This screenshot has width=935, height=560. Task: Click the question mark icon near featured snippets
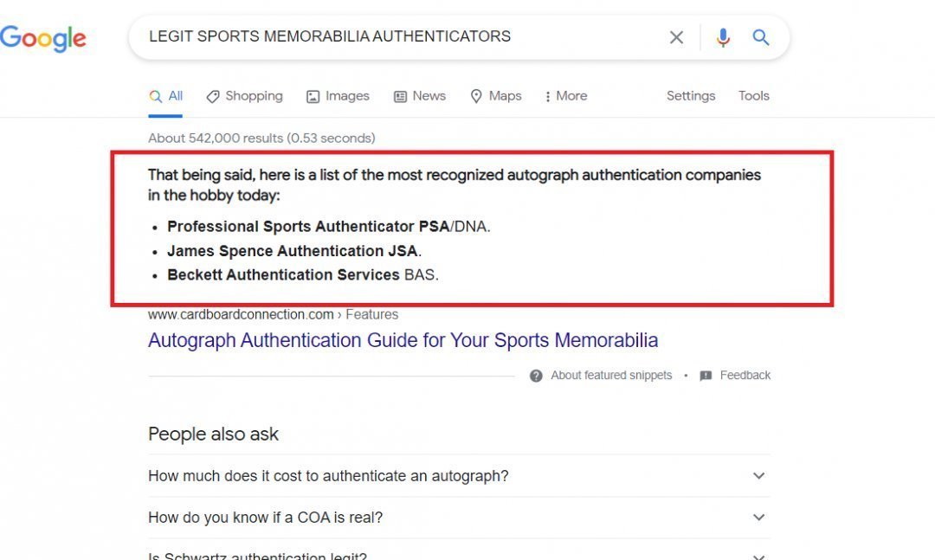[x=537, y=376]
